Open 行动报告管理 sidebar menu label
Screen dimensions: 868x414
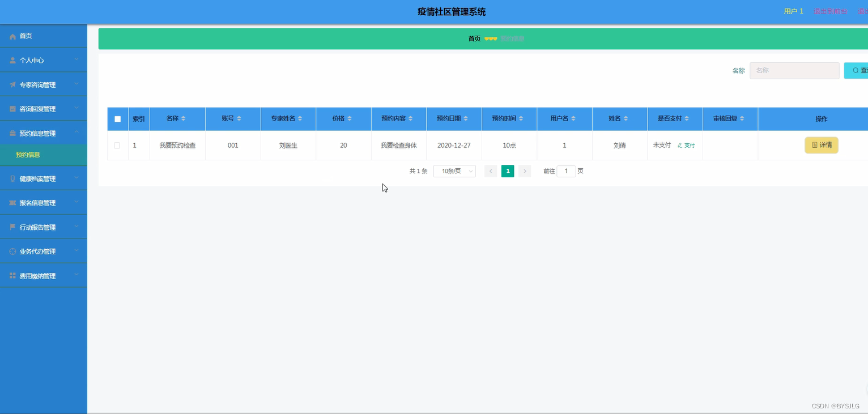tap(38, 228)
